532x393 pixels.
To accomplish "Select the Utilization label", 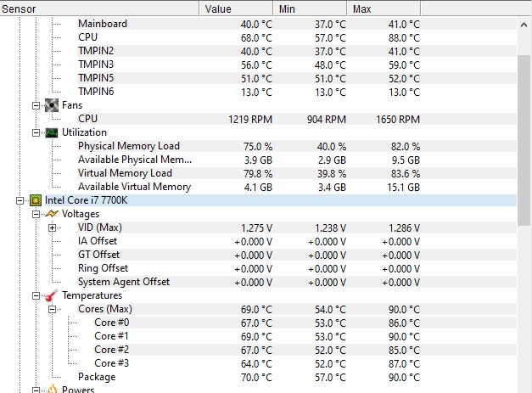I will point(84,132).
